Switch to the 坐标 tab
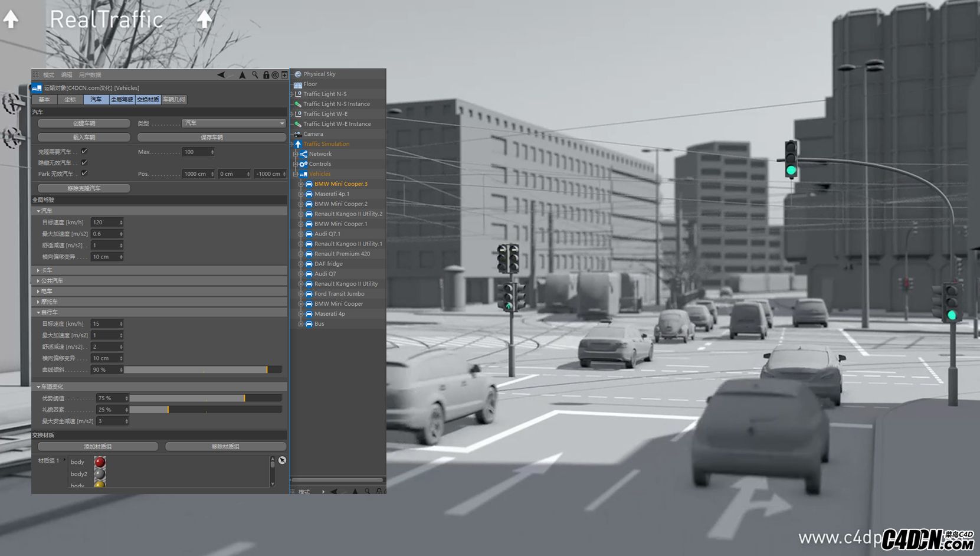Screen dimensions: 980x556 click(x=70, y=100)
